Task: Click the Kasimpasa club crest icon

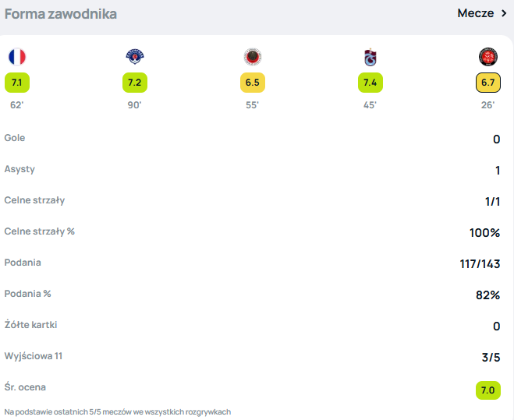Action: (x=135, y=57)
